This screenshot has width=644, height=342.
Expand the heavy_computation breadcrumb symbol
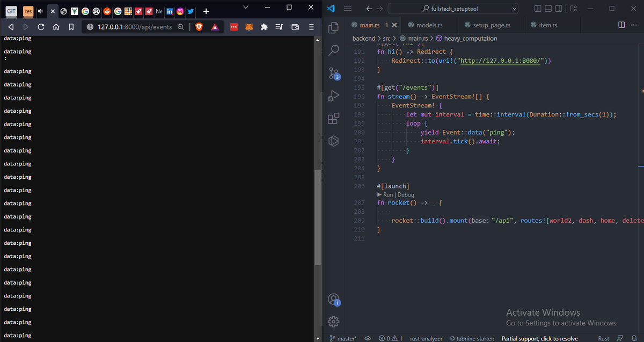(x=466, y=39)
